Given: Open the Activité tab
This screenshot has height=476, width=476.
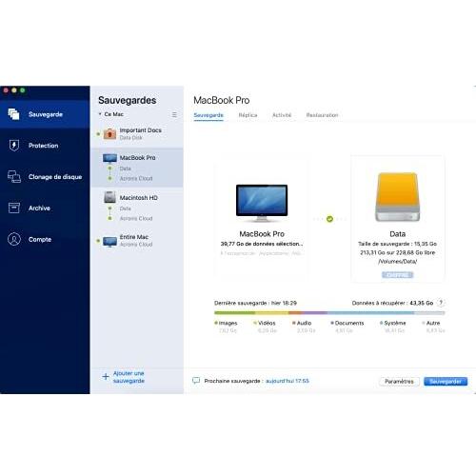Looking at the screenshot, I should tap(282, 115).
